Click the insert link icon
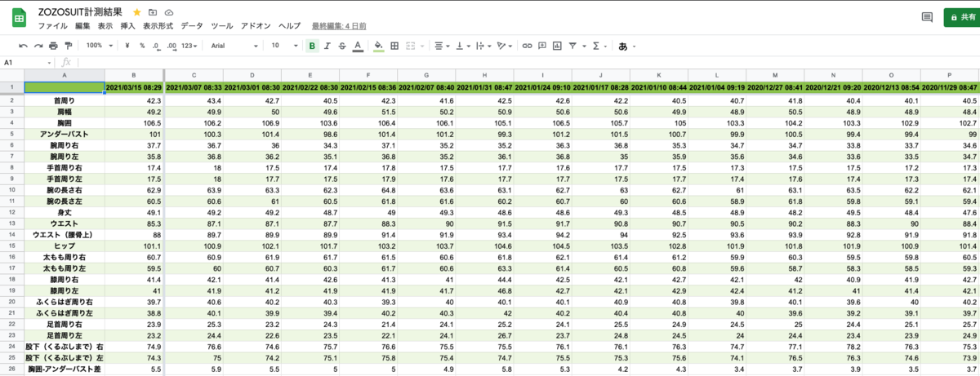 pos(528,46)
